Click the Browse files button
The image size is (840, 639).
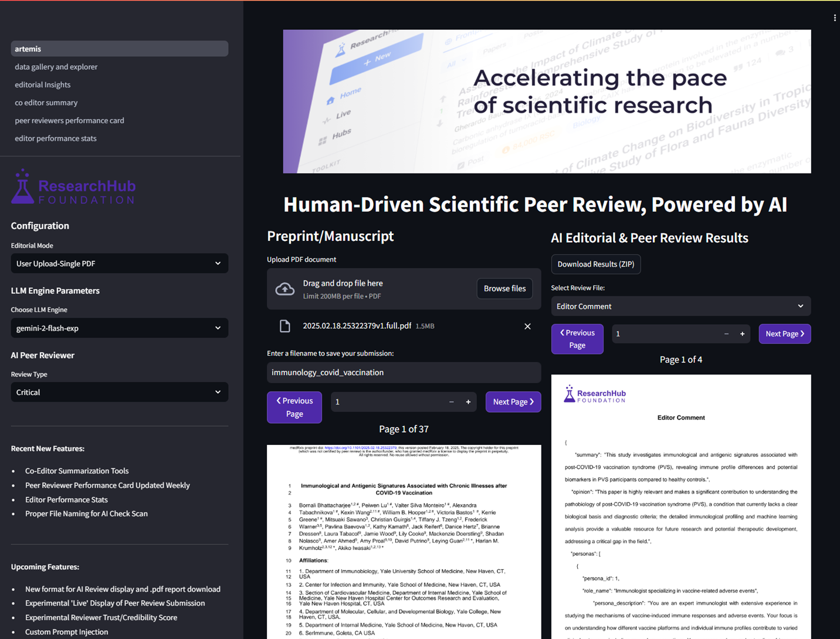tap(504, 288)
